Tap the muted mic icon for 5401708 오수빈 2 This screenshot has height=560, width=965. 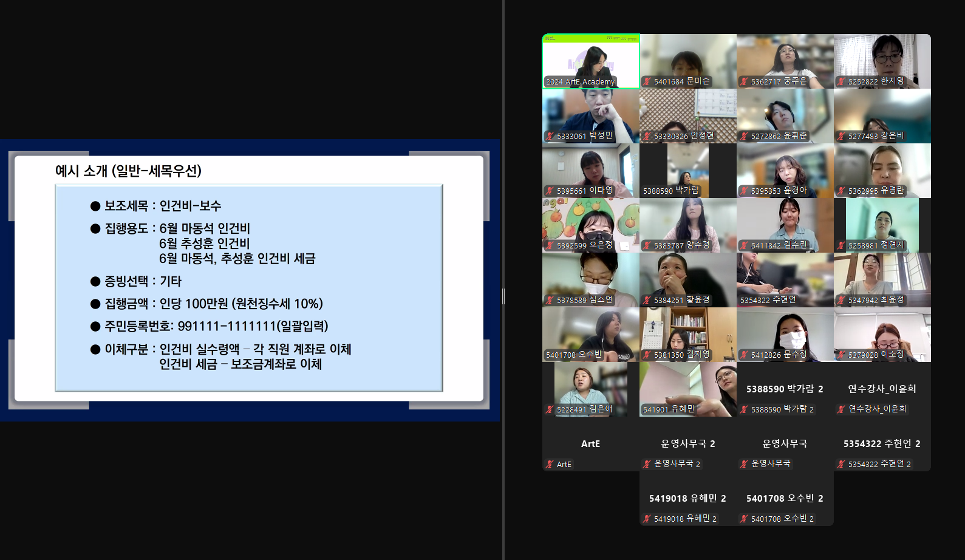745,519
